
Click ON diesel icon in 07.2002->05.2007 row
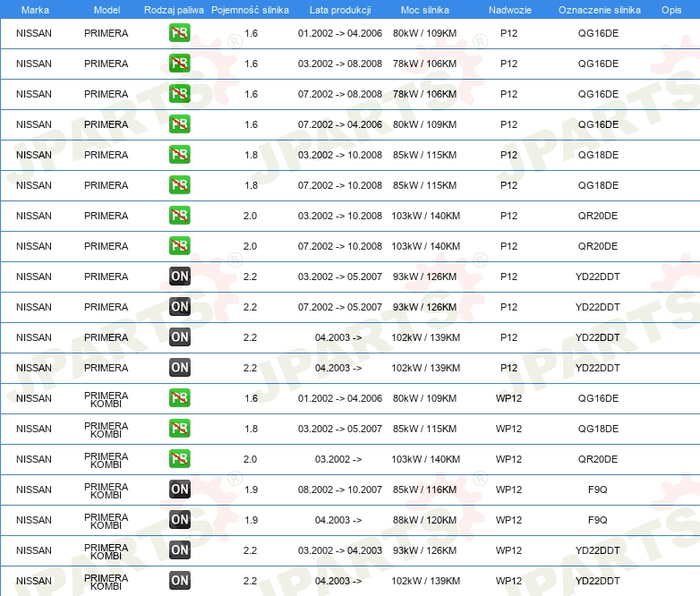(179, 307)
